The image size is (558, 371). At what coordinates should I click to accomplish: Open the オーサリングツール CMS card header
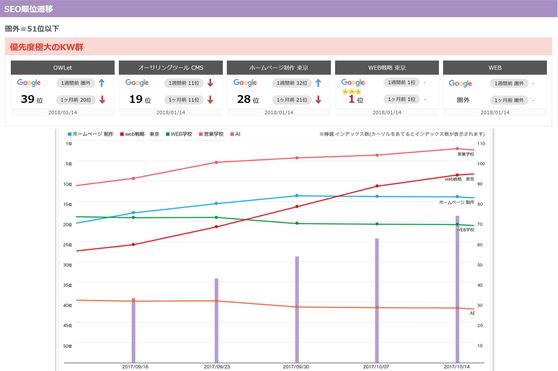coord(171,68)
